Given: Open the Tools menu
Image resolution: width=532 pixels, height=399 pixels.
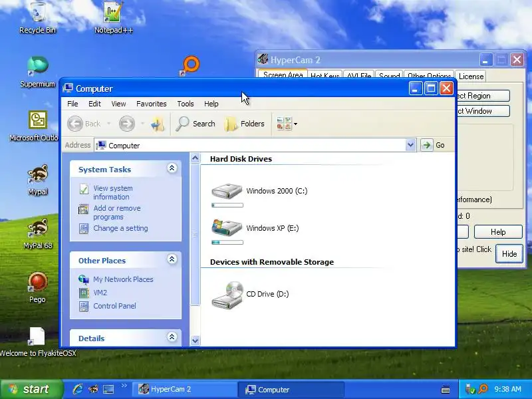Looking at the screenshot, I should (186, 104).
